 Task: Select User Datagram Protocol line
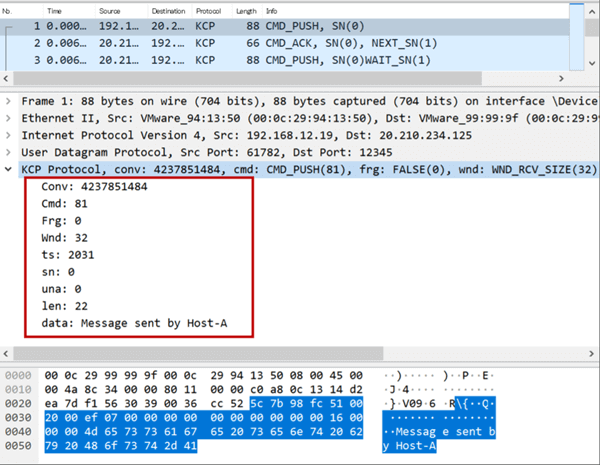point(207,152)
